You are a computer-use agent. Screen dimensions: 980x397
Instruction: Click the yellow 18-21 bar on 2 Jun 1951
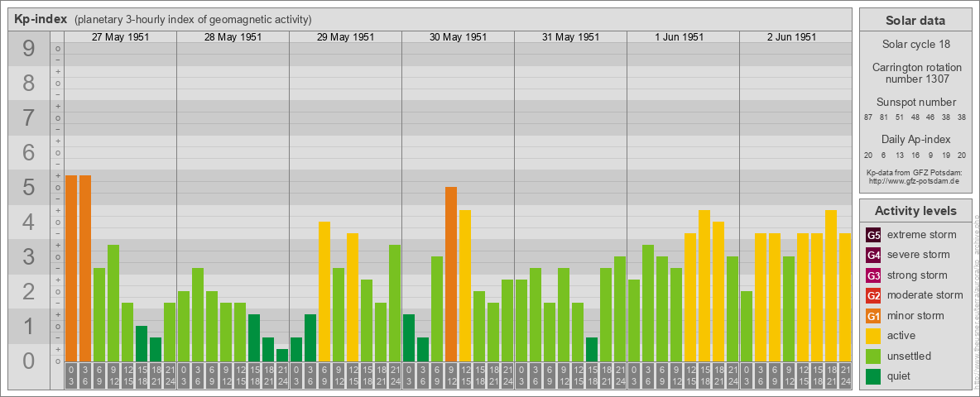pos(831,286)
